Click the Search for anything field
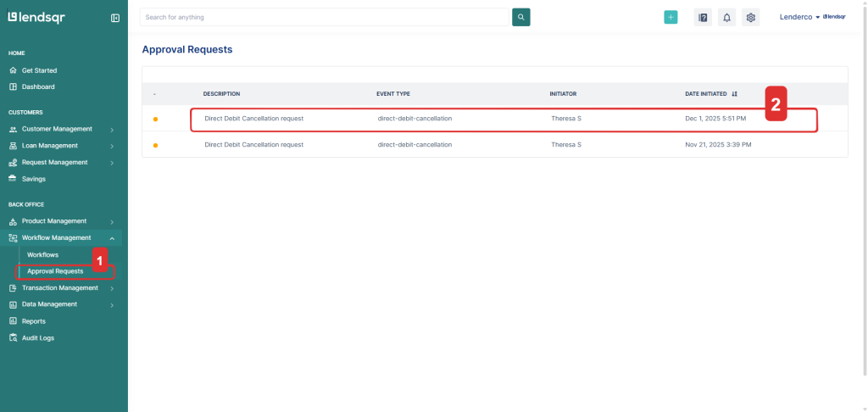 coord(322,17)
